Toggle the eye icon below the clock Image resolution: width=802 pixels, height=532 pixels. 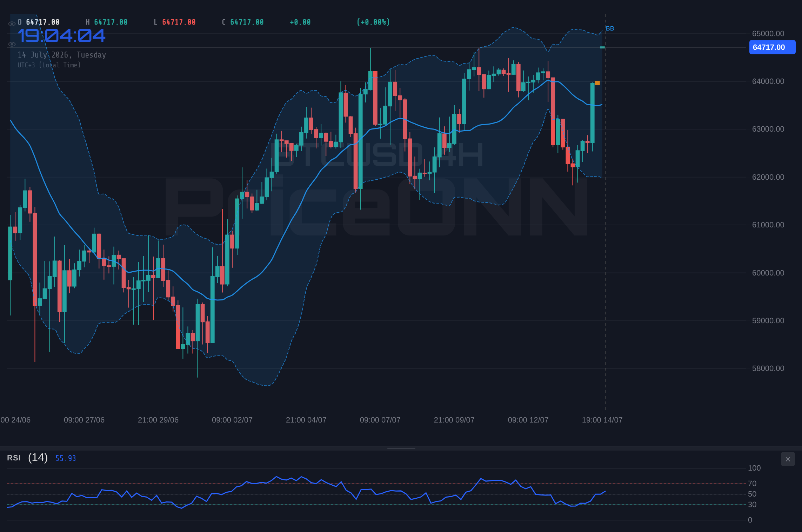pos(12,44)
